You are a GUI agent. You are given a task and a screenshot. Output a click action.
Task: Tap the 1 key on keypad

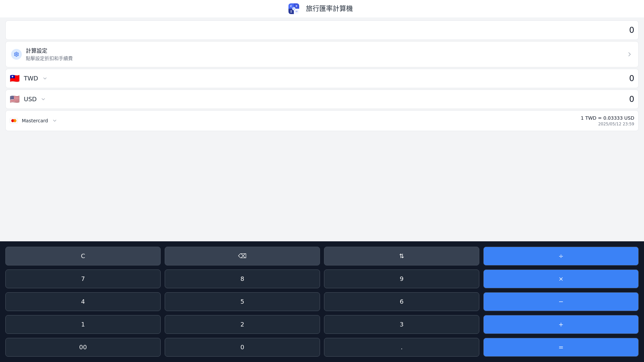point(83,324)
